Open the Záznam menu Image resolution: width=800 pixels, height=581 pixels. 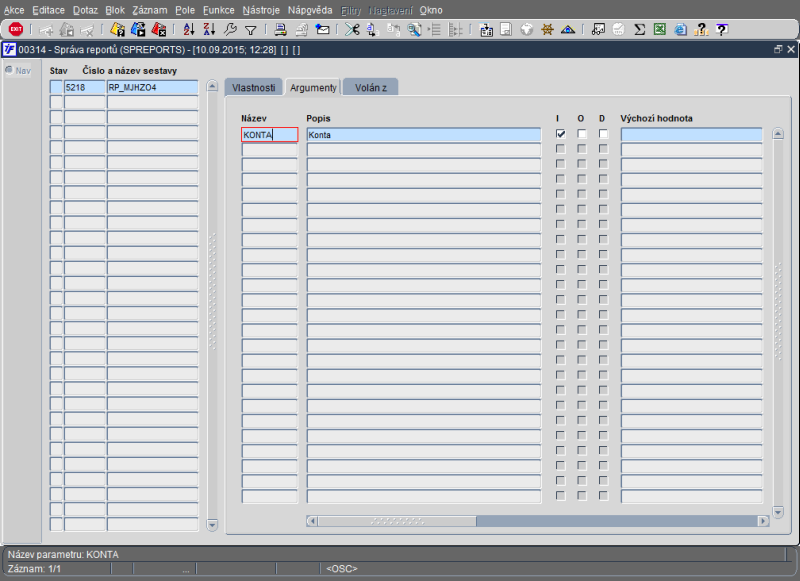tap(149, 10)
